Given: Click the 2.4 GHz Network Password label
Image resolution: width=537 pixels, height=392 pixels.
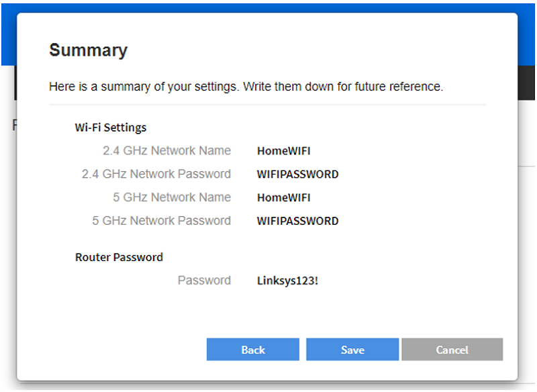Looking at the screenshot, I should coord(156,174).
